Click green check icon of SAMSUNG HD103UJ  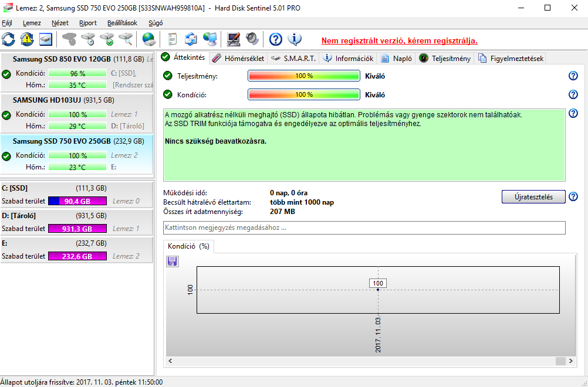point(6,115)
